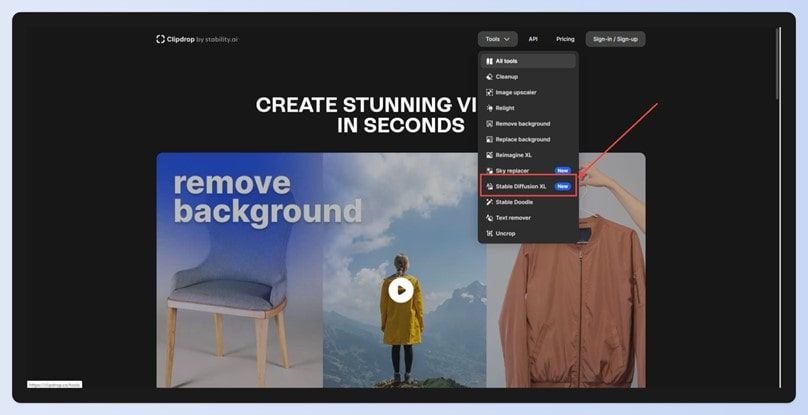This screenshot has width=808, height=415.
Task: Collapse the Tools dropdown menu
Action: pyautogui.click(x=497, y=39)
